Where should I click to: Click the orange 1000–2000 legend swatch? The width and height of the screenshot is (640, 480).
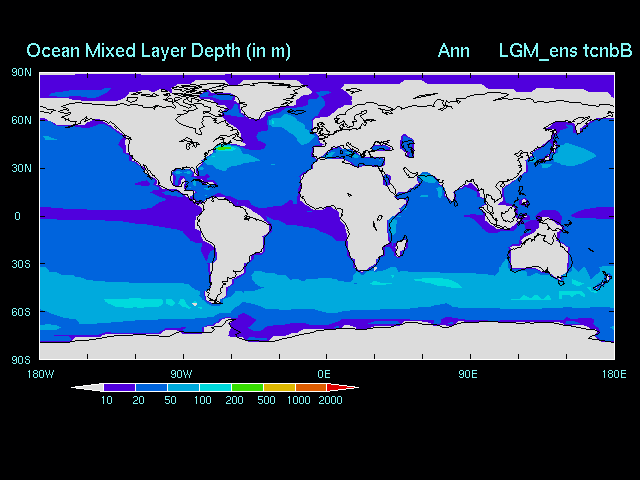311,388
